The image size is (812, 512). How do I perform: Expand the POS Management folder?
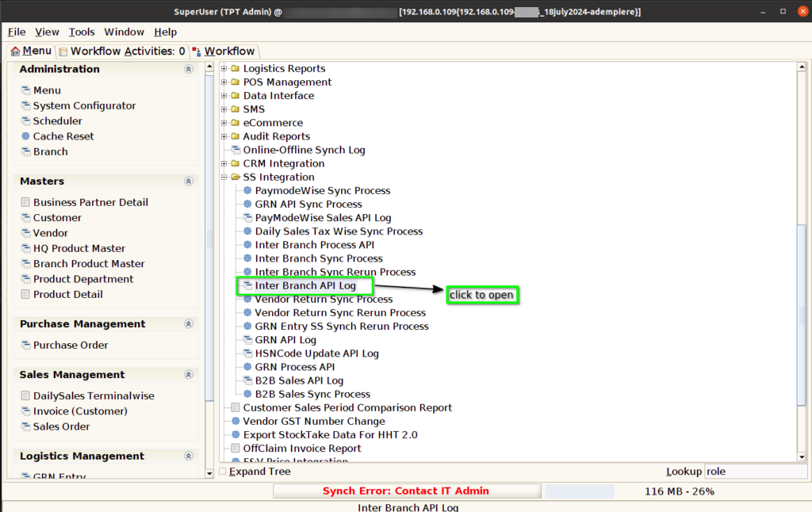coord(224,82)
